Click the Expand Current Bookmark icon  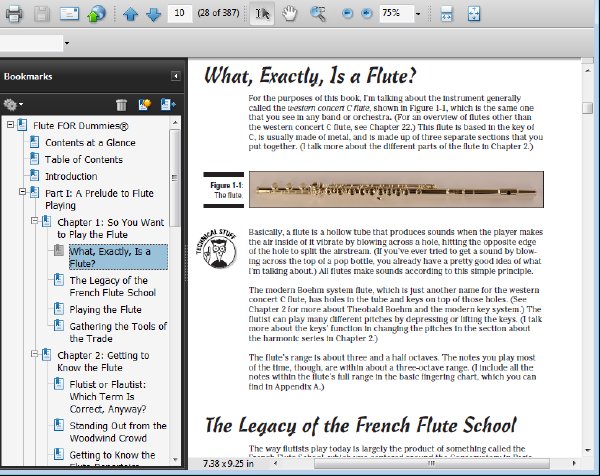tap(168, 104)
